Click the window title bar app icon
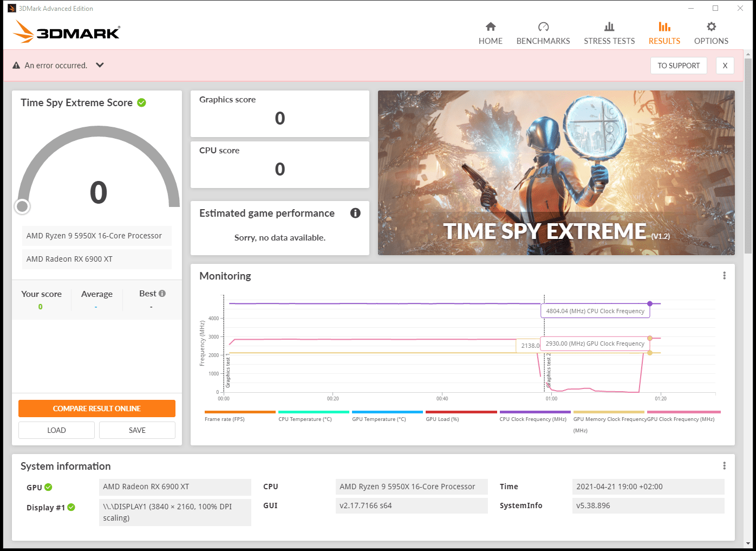This screenshot has height=551, width=756. pos(12,8)
